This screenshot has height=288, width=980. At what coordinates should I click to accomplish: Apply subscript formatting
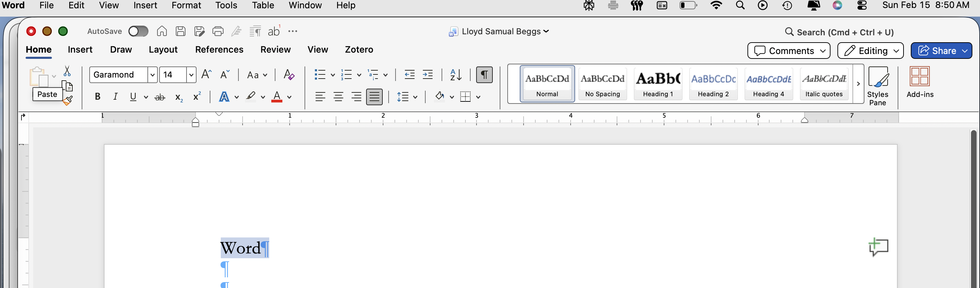coord(179,98)
